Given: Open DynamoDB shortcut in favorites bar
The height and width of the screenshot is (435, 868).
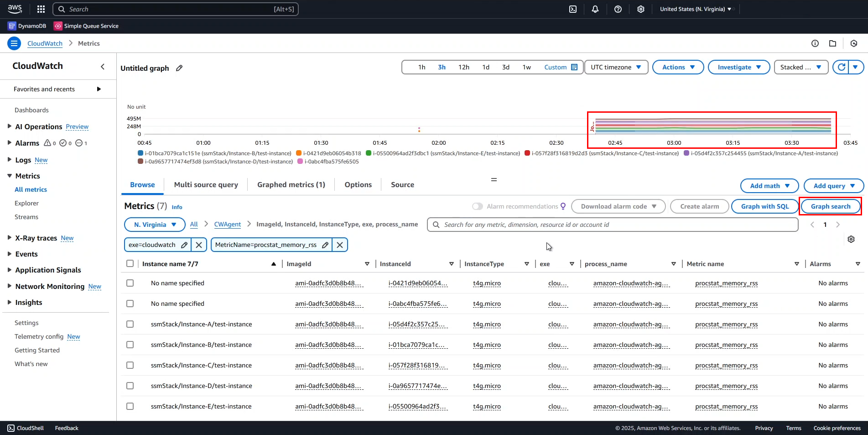Looking at the screenshot, I should tap(27, 26).
